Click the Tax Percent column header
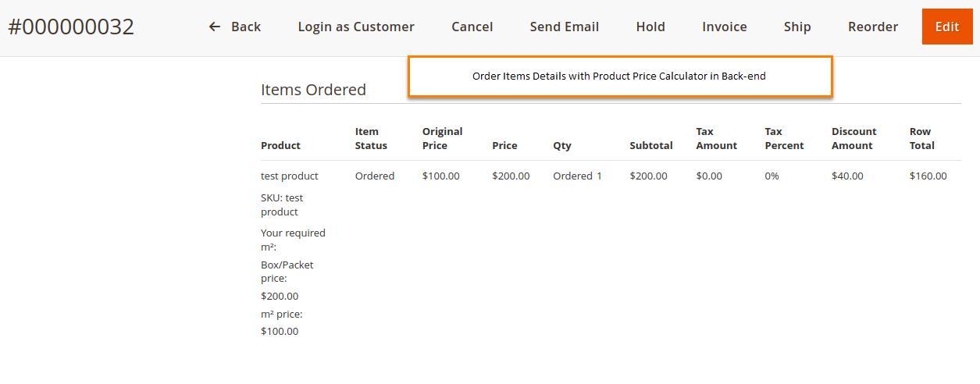 coord(784,138)
